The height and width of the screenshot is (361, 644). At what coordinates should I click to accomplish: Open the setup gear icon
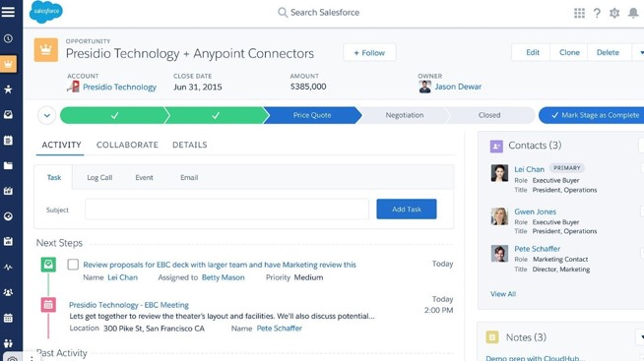pos(614,13)
